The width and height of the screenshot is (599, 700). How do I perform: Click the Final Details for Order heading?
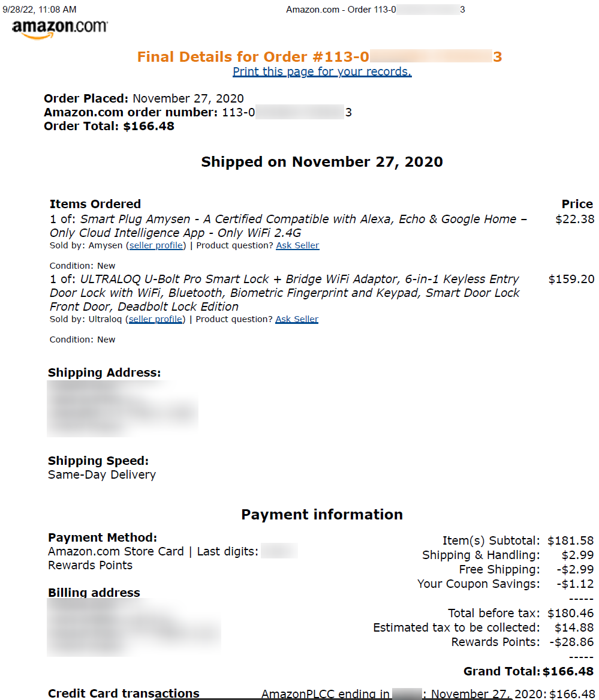(320, 57)
